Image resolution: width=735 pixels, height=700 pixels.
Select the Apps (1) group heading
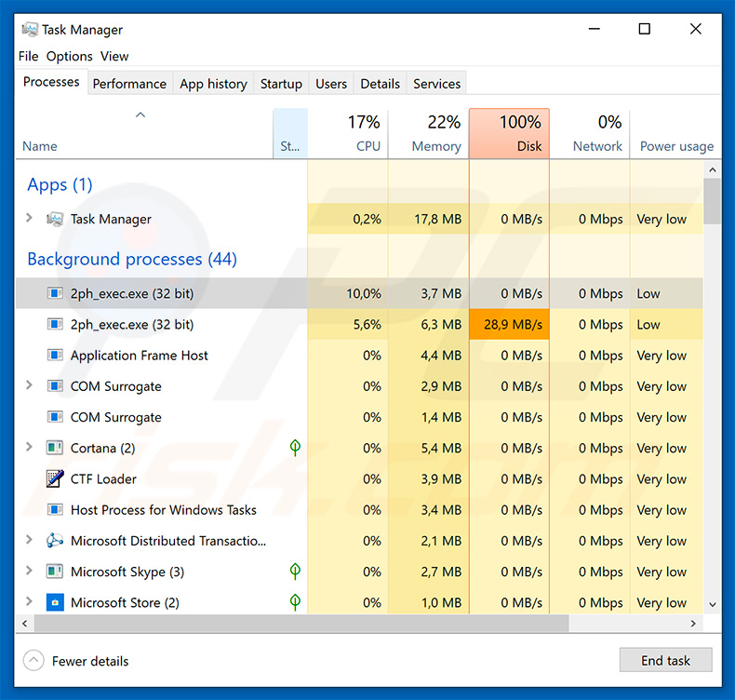[x=60, y=184]
